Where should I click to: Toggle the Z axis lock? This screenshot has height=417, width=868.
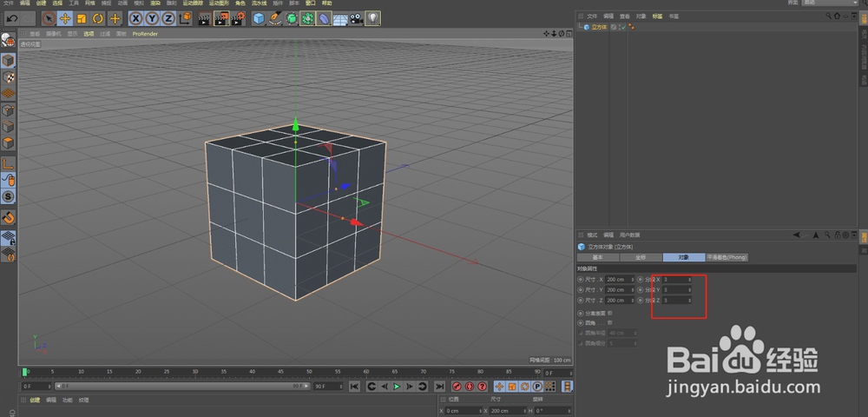(x=168, y=17)
